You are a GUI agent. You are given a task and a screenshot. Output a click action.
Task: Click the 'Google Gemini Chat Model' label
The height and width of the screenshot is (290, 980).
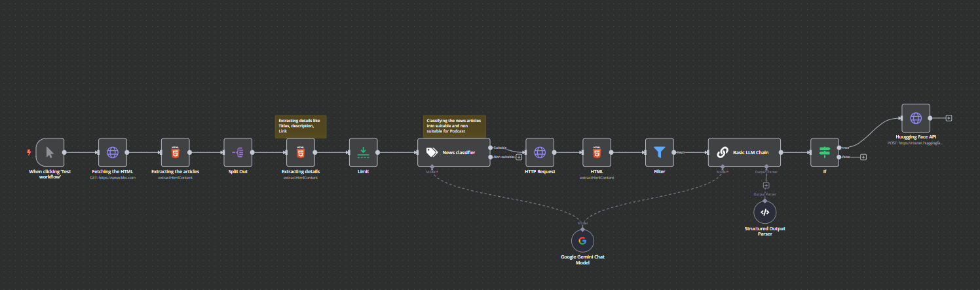(x=582, y=260)
